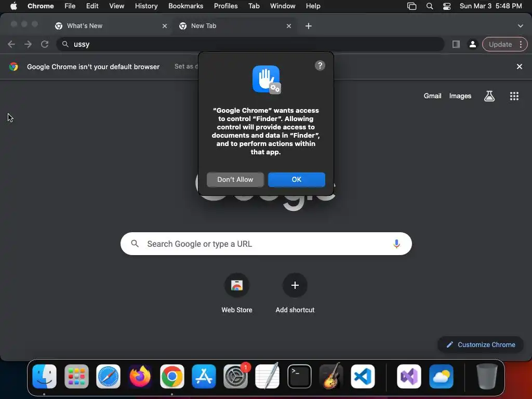The image size is (532, 399).
Task: Open the Profiles menu
Action: [x=225, y=6]
